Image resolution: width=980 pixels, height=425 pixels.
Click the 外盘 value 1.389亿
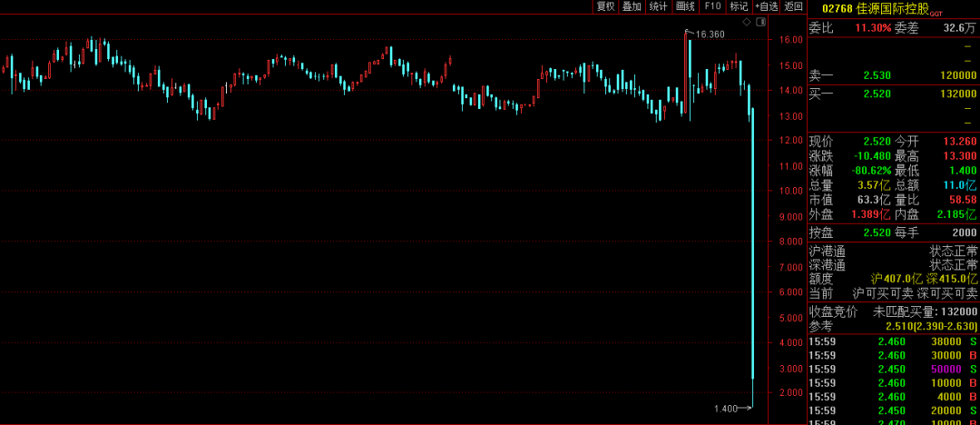[x=871, y=214]
